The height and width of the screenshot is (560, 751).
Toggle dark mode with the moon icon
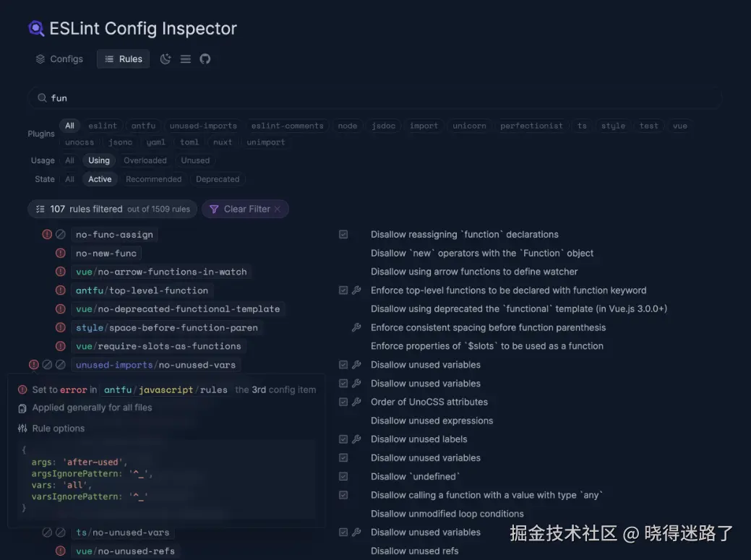click(x=166, y=59)
